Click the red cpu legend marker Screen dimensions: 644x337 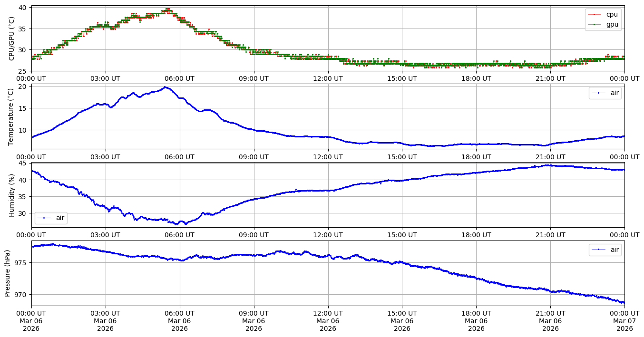[x=596, y=15]
